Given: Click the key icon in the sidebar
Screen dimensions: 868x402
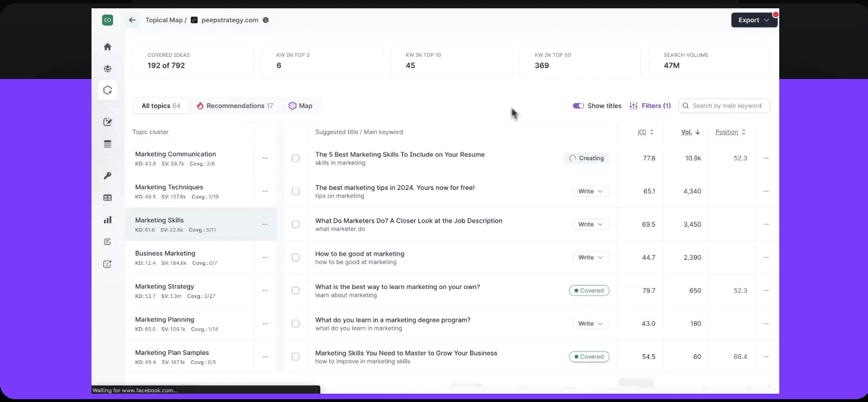Looking at the screenshot, I should tap(107, 176).
